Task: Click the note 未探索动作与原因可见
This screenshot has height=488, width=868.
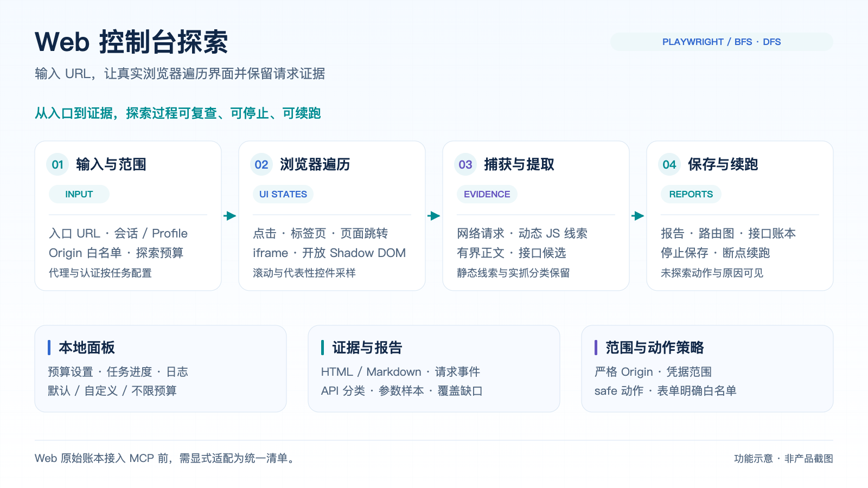Action: pyautogui.click(x=712, y=273)
